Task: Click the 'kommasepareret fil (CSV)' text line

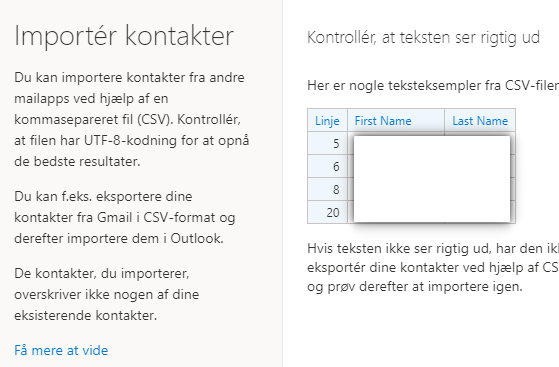Action: (127, 119)
